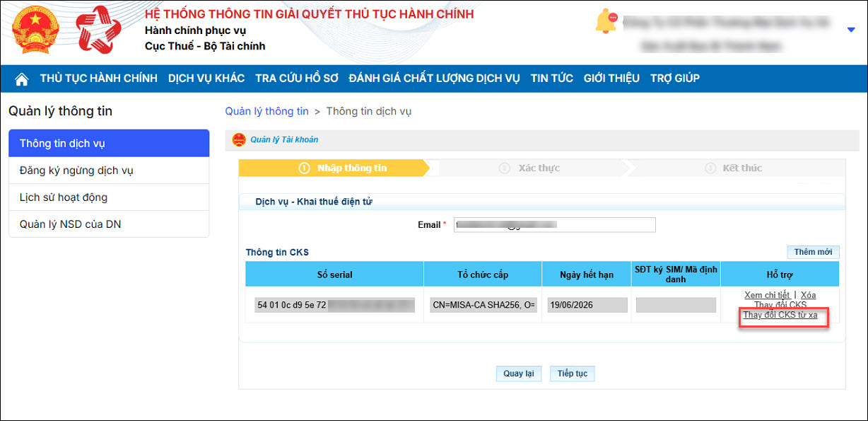Click the Xem chi tiết link
The image size is (868, 421).
pyautogui.click(x=766, y=295)
